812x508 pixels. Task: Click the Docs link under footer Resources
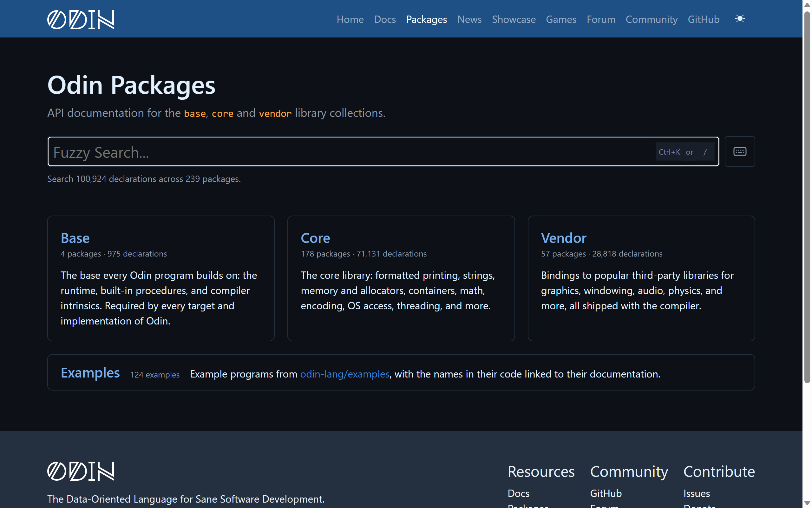518,493
